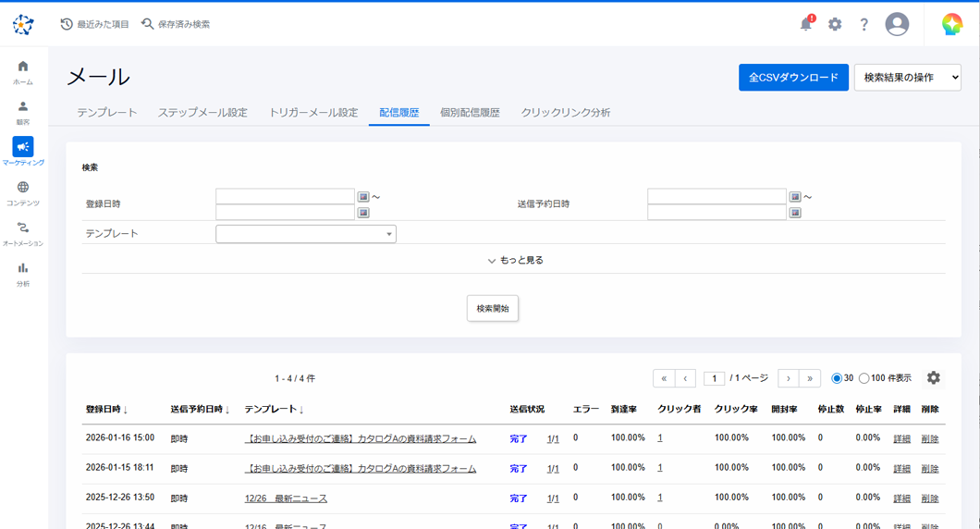Click 検索開始 button

coord(493,308)
